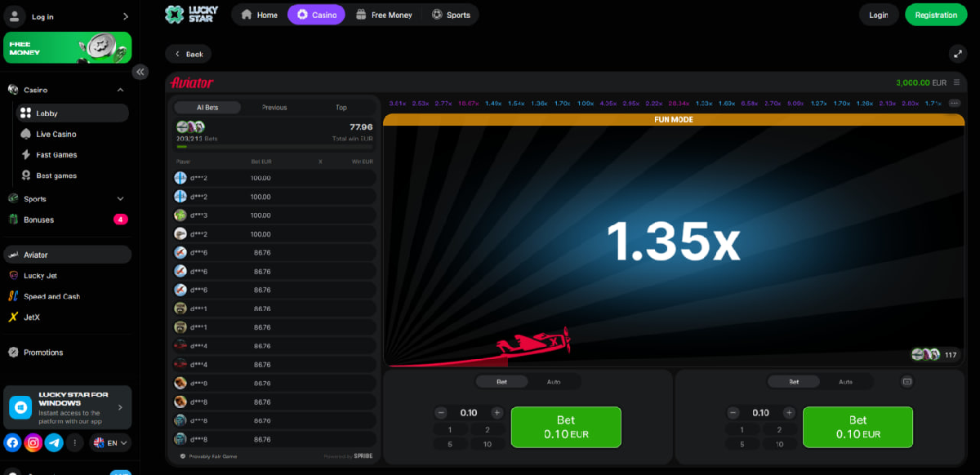Switch to the Previous bets tab
The height and width of the screenshot is (475, 980).
[274, 107]
